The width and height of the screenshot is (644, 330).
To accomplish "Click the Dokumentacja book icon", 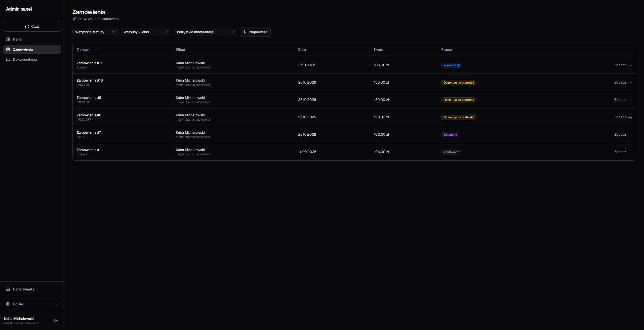I will pos(8,59).
